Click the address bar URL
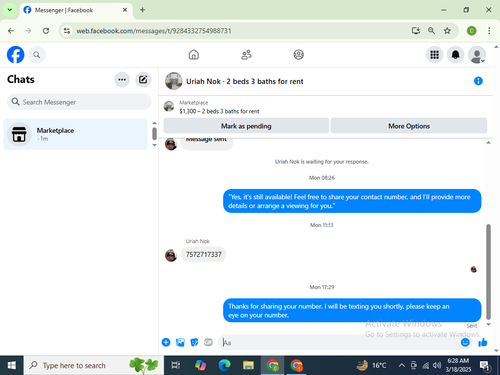Viewport: 500px width, 375px height. pyautogui.click(x=154, y=31)
